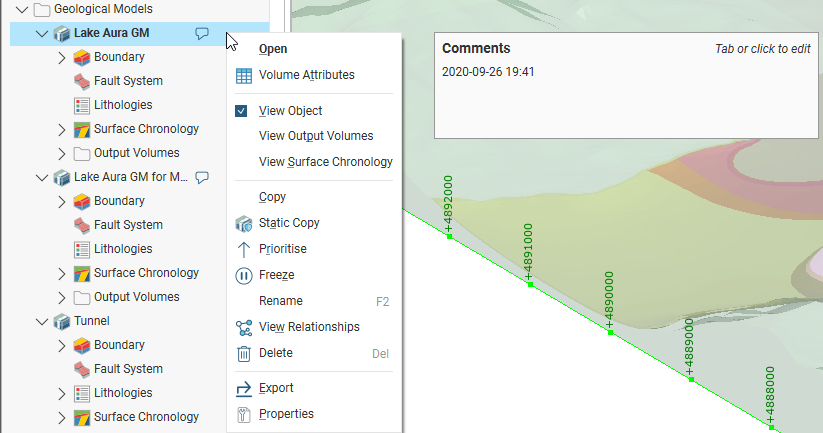This screenshot has width=823, height=433.
Task: Click the Prioritise up-arrow icon
Action: coord(243,249)
